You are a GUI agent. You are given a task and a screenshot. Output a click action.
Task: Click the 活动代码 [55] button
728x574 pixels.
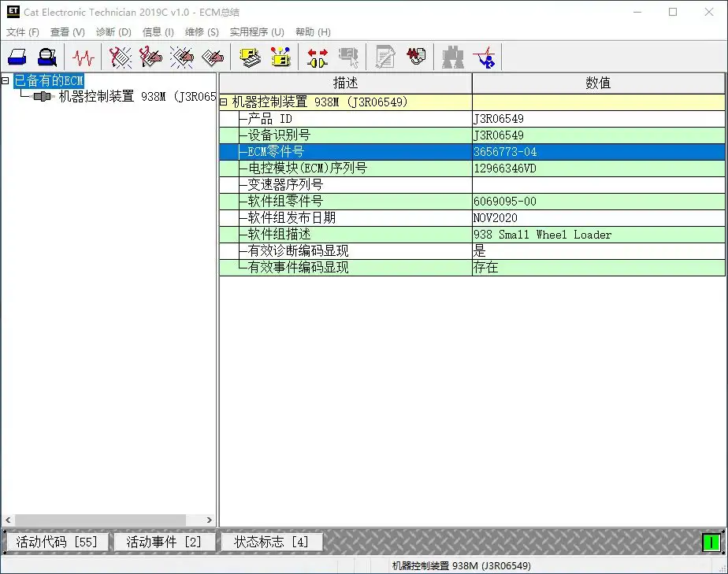(57, 542)
